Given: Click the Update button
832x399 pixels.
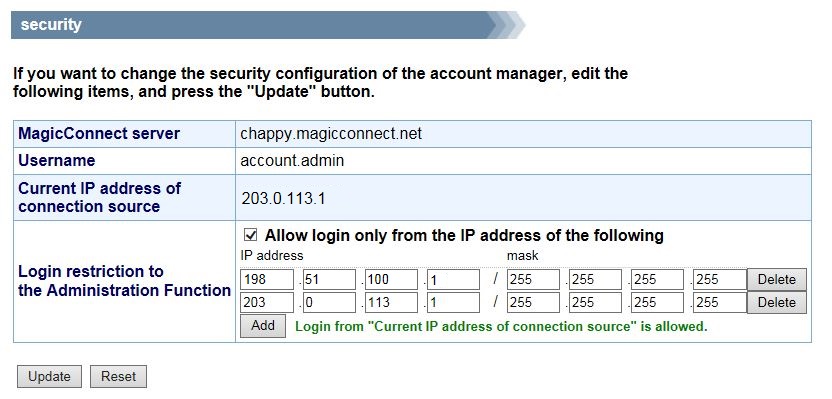Looking at the screenshot, I should [x=49, y=376].
